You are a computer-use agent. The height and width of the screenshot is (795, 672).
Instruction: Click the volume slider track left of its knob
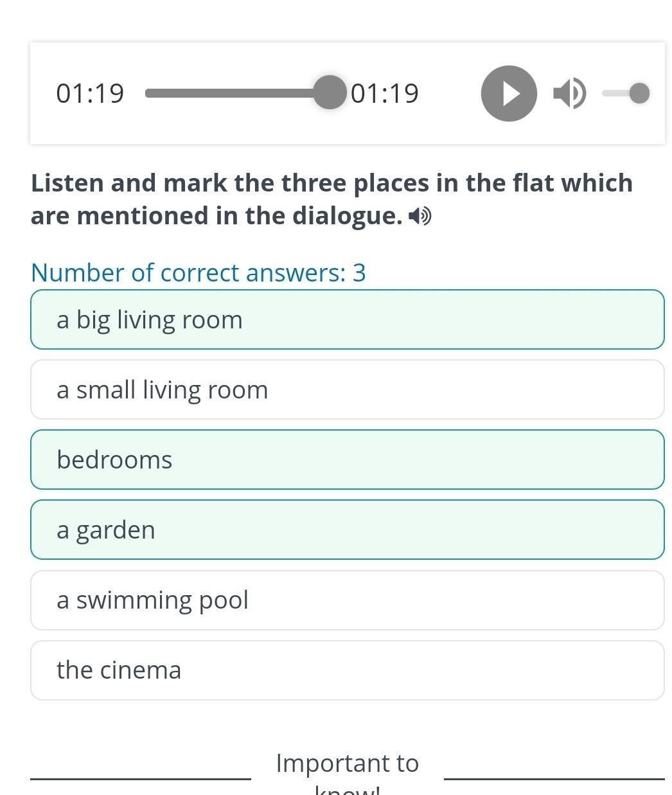[614, 93]
